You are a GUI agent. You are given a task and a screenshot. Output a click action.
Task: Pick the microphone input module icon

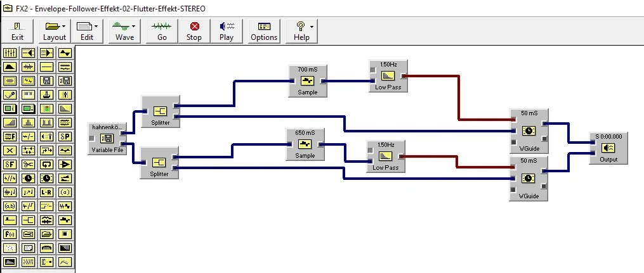point(10,94)
